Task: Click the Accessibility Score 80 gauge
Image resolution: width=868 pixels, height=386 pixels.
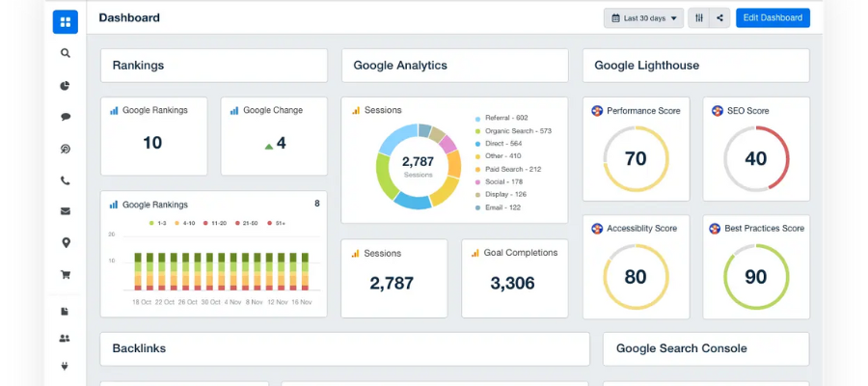Action: [637, 277]
